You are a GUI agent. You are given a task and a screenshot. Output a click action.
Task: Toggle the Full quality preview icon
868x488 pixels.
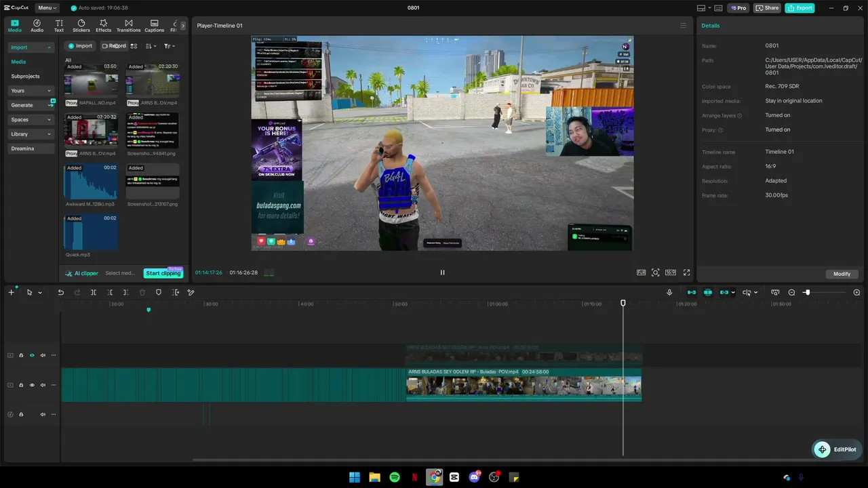click(641, 272)
